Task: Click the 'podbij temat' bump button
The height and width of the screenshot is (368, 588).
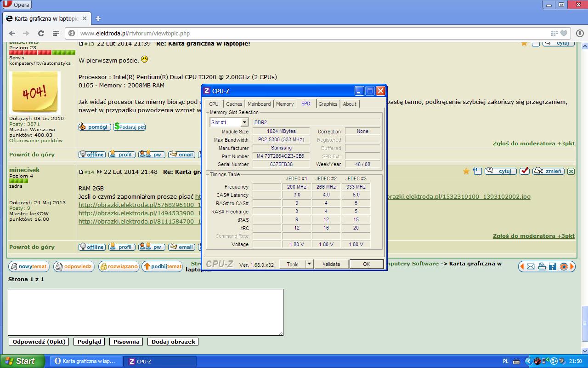Action: [x=162, y=266]
